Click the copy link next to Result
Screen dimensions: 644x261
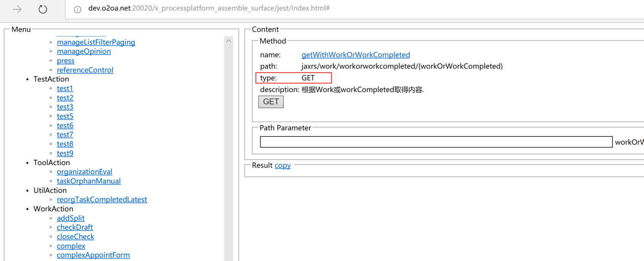283,165
